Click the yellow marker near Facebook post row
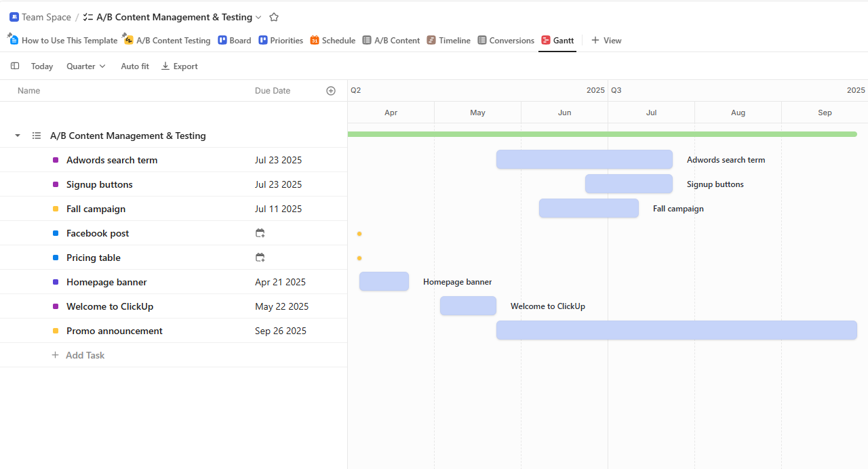 click(x=359, y=233)
